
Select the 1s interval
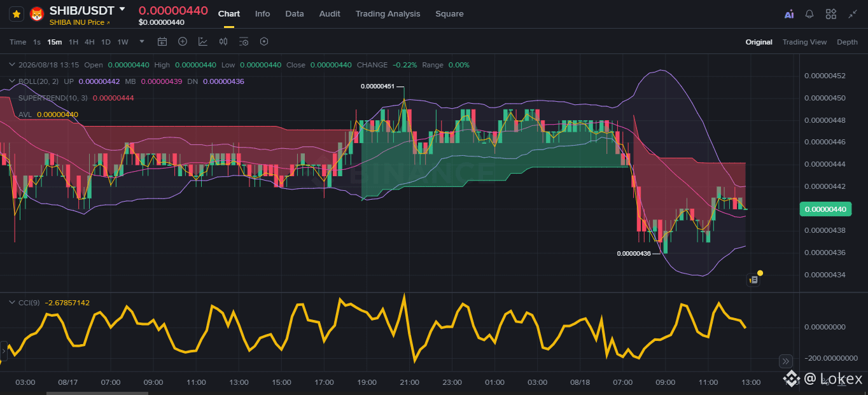click(x=37, y=42)
